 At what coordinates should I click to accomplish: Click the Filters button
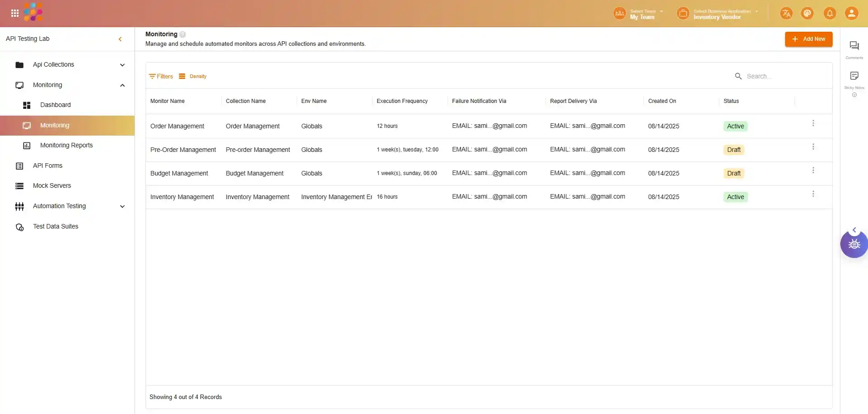(x=161, y=77)
